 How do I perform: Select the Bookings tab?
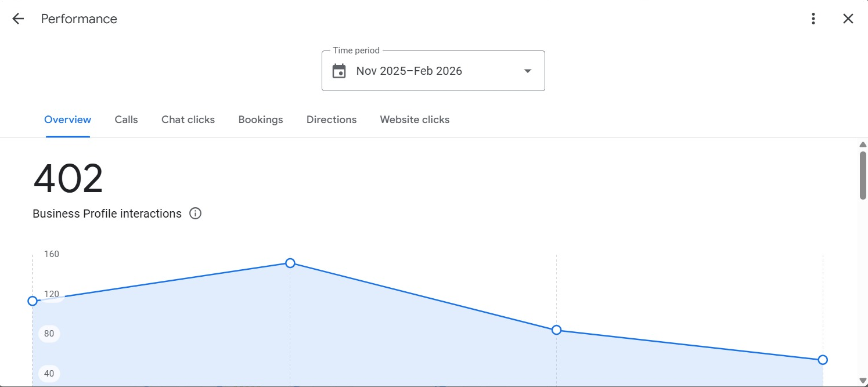point(261,120)
